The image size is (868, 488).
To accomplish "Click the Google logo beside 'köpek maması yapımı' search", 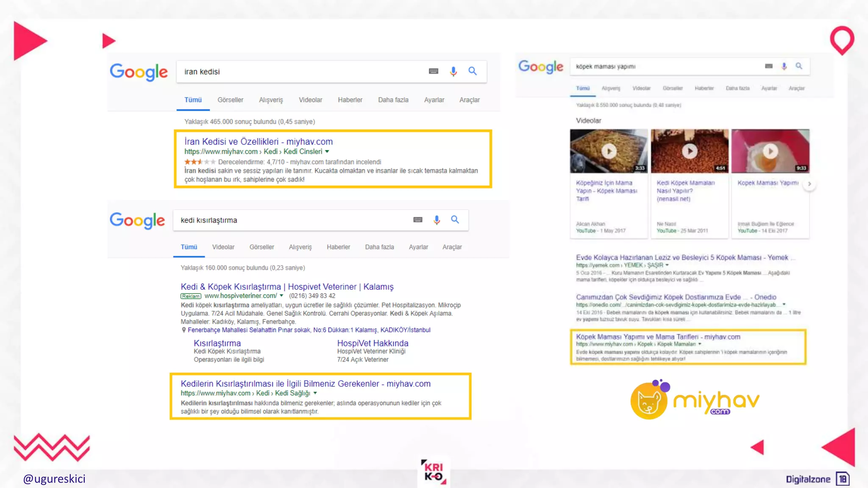I will pyautogui.click(x=541, y=67).
